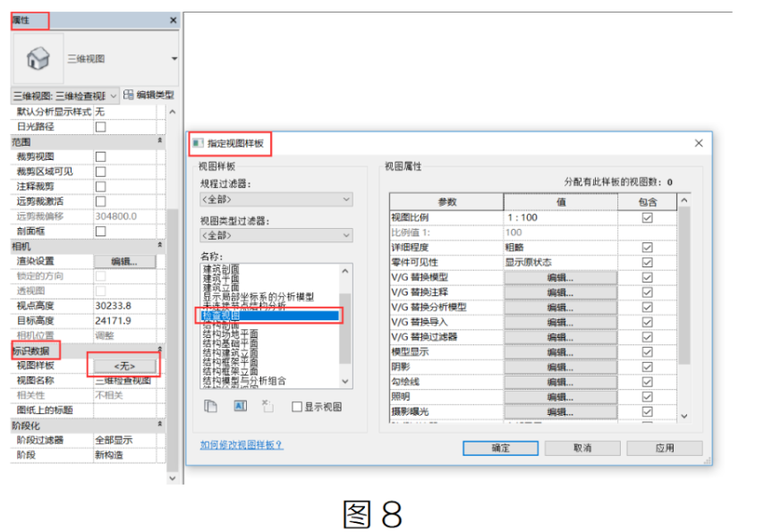Open the 三维视图: 三维检查视图 instance filter dropdown
This screenshot has width=764, height=532.
pos(64,96)
